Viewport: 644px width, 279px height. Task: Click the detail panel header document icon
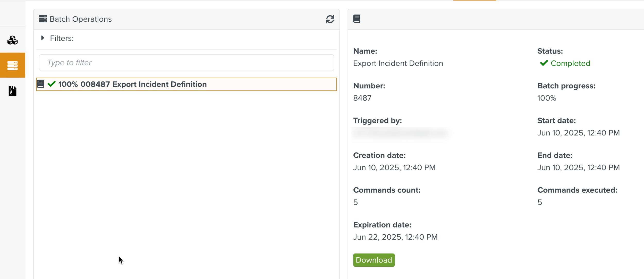click(357, 19)
